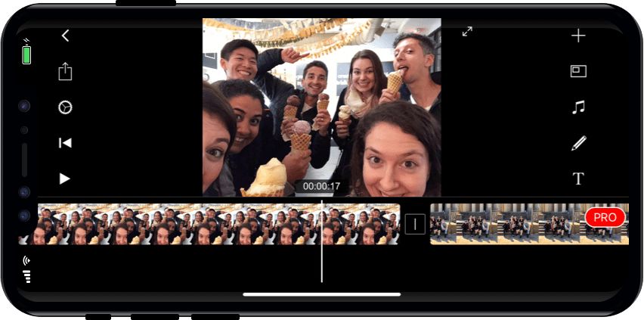Select the ice cream selfie clip

click(209, 224)
